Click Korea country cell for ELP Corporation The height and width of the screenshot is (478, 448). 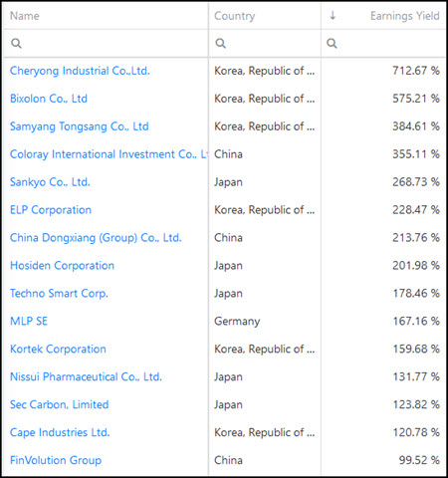[265, 210]
